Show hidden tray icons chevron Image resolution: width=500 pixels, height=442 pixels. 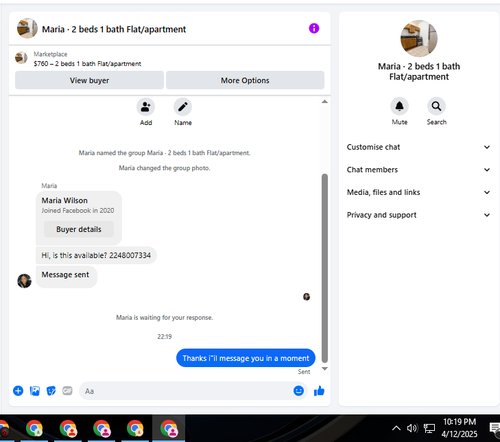pyautogui.click(x=396, y=428)
